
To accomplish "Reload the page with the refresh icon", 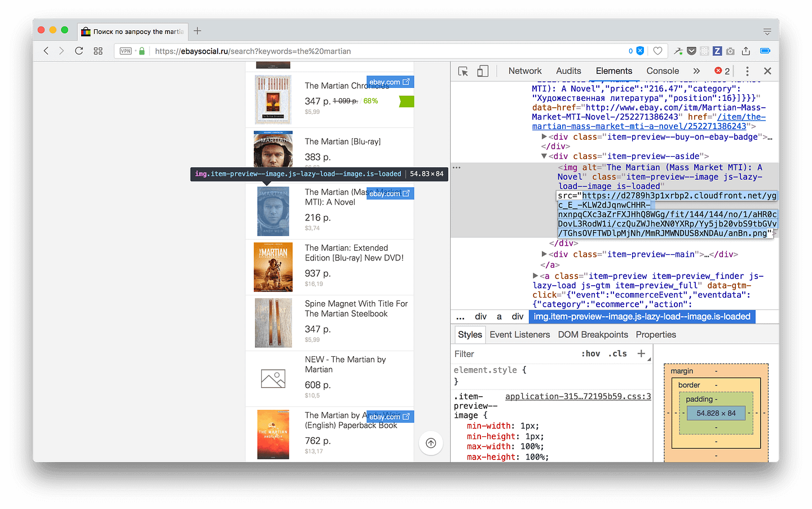I will coord(79,51).
